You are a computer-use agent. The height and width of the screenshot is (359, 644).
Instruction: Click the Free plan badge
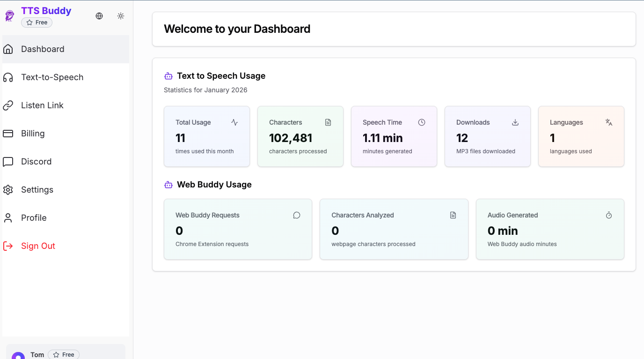click(x=37, y=22)
